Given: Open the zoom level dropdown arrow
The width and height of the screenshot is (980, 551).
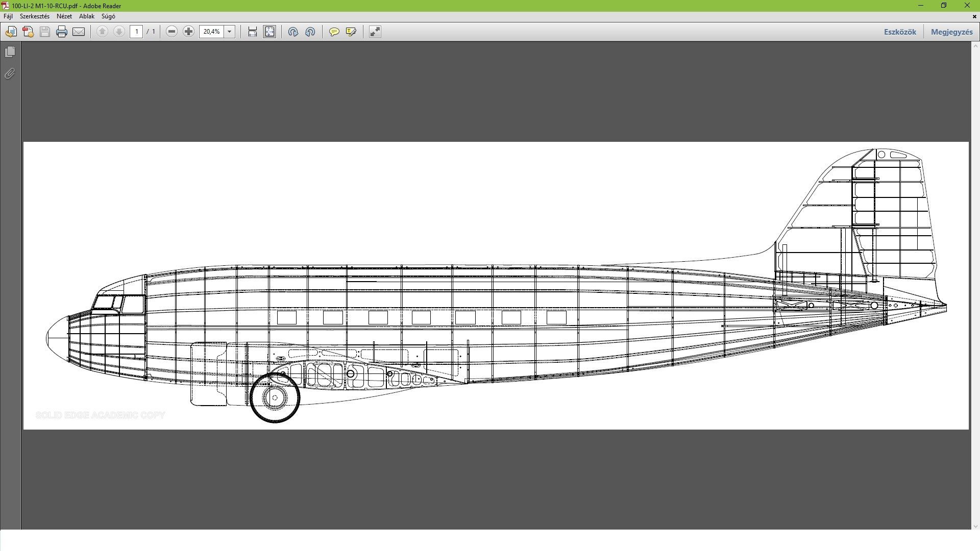Looking at the screenshot, I should [229, 32].
